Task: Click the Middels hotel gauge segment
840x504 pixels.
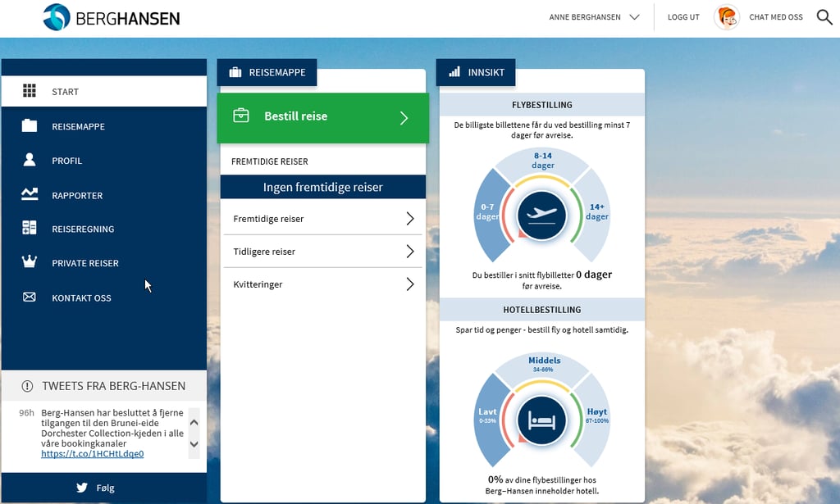Action: pos(542,366)
